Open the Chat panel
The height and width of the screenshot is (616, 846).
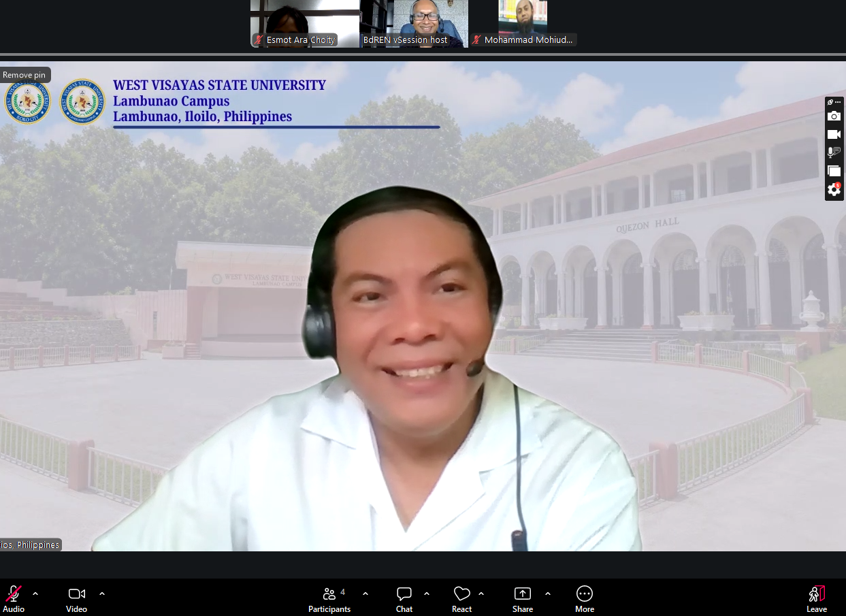pyautogui.click(x=404, y=599)
